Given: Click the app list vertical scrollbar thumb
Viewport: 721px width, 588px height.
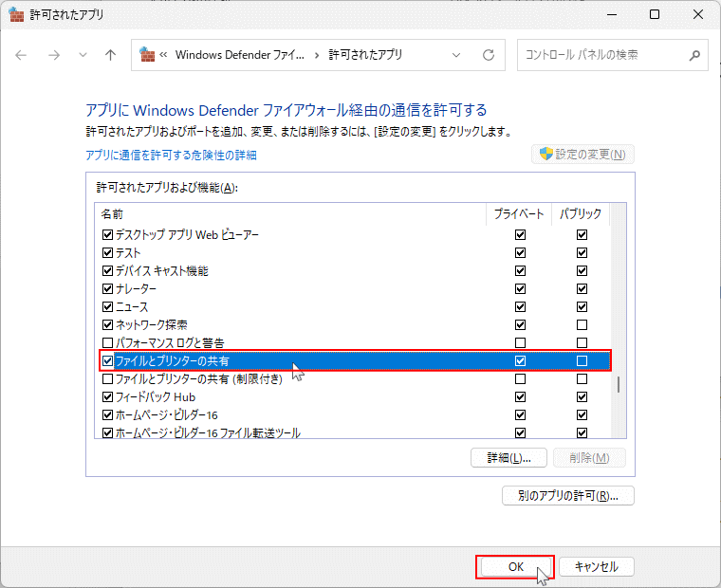Looking at the screenshot, I should pos(619,385).
